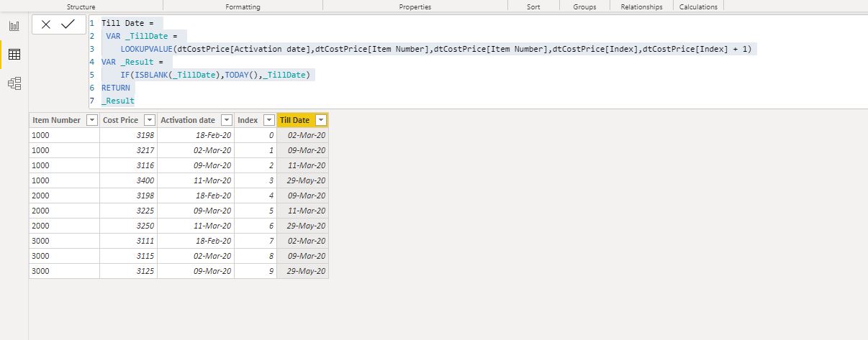This screenshot has width=868, height=340.
Task: Click the RETURN keyword in formula
Action: [116, 88]
